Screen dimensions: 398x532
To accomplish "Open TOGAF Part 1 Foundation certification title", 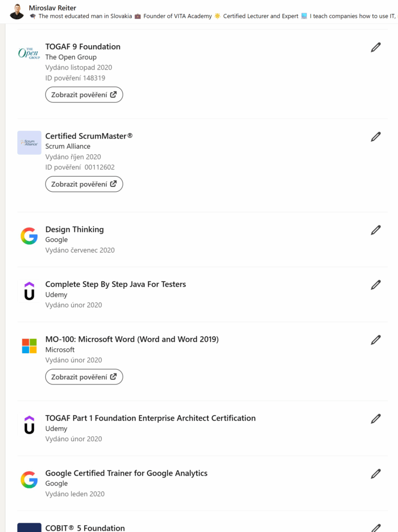I will 150,418.
